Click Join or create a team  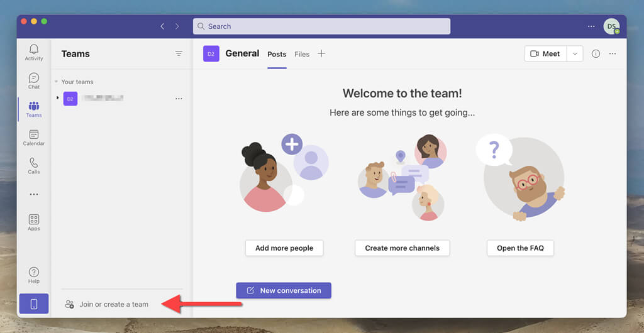(x=107, y=304)
